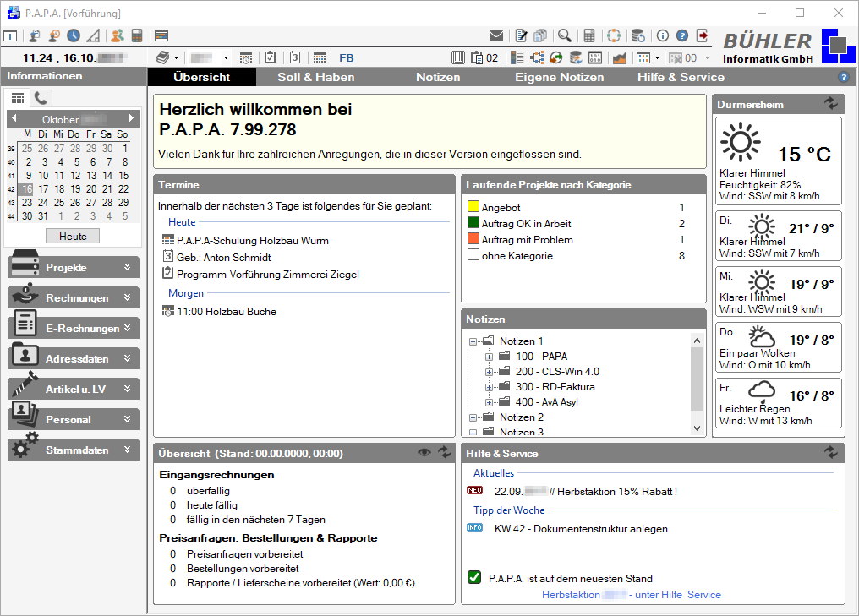Screen dimensions: 859x616
Task: Open the KW 42 Dokumentenstruktur anlegen tip
Action: [581, 529]
